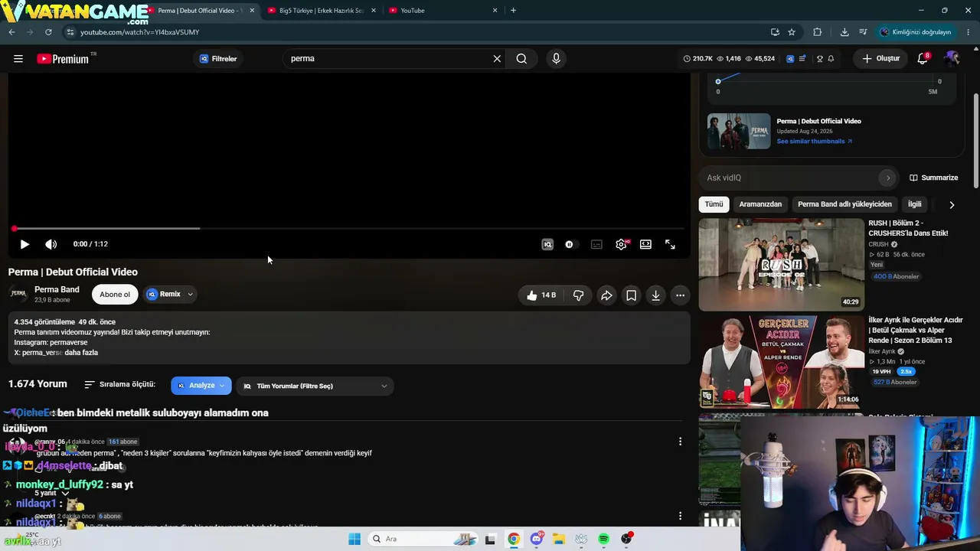Select the 'Tümü' filter chip

tap(714, 204)
